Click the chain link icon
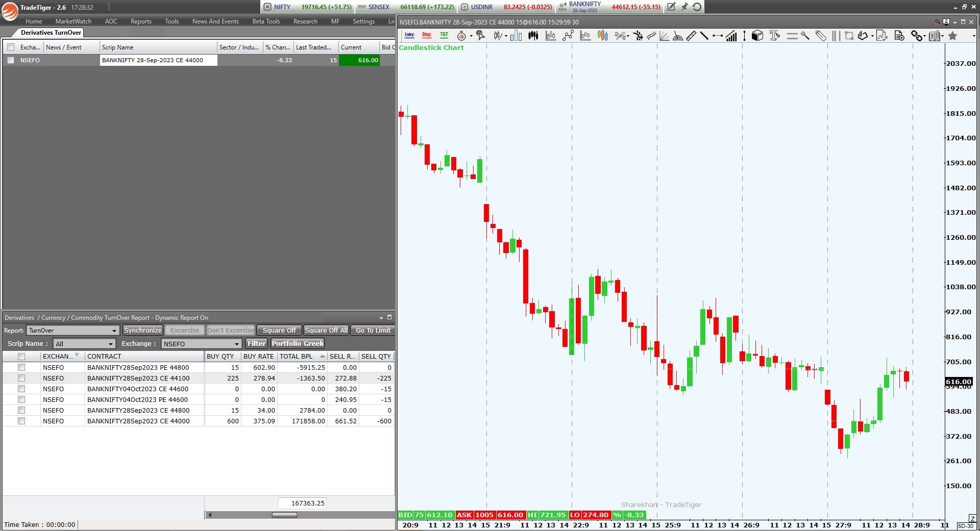The image size is (980, 531). click(917, 36)
